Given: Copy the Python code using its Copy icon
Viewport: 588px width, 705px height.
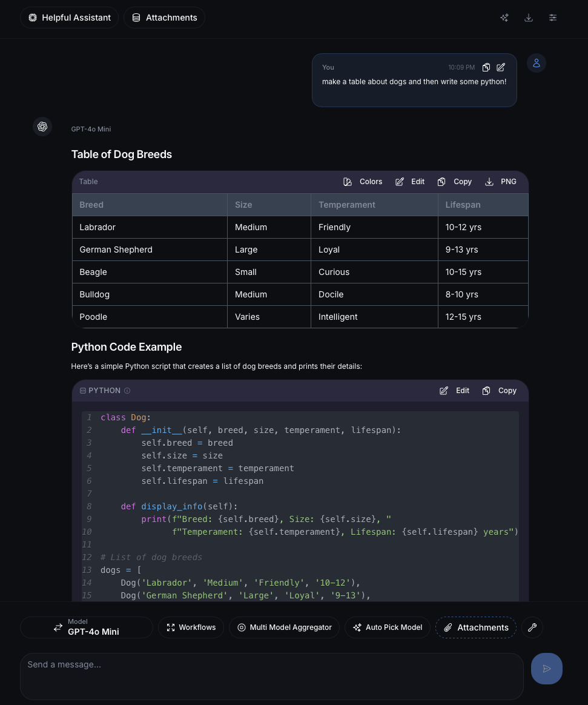Looking at the screenshot, I should (499, 391).
